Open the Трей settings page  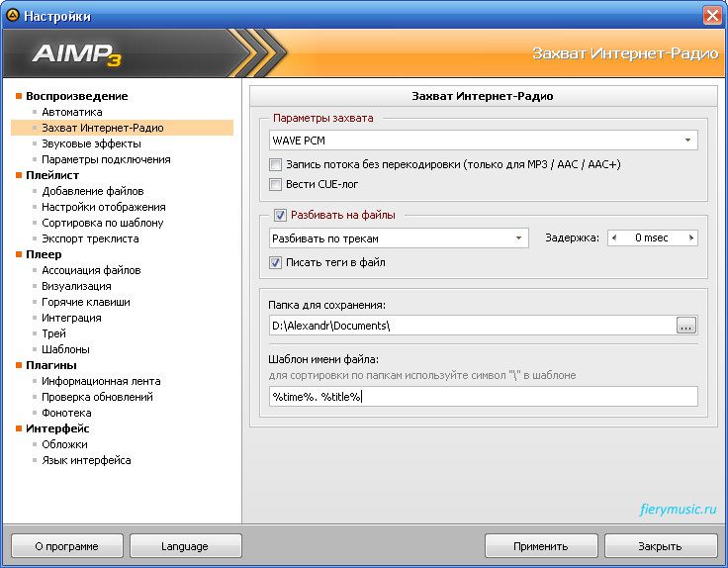pos(53,333)
